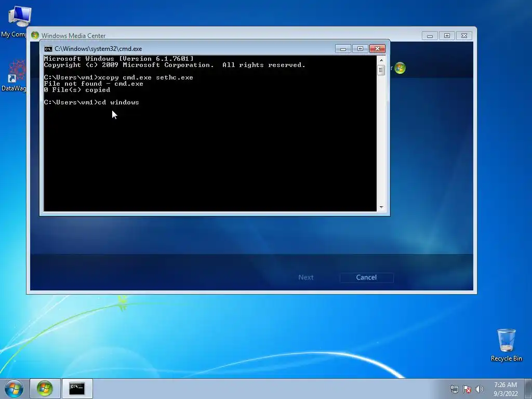The width and height of the screenshot is (532, 399).
Task: Maximize the cmd.exe window
Action: (361, 49)
